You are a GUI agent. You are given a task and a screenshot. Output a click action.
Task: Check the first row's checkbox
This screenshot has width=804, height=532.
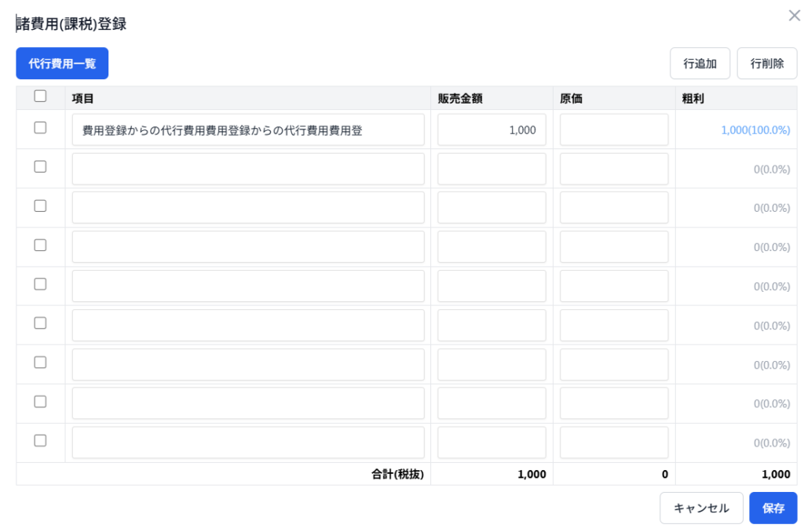pos(40,128)
